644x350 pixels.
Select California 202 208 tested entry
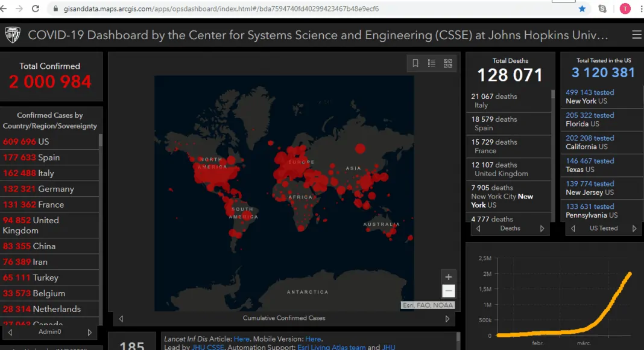click(x=602, y=142)
